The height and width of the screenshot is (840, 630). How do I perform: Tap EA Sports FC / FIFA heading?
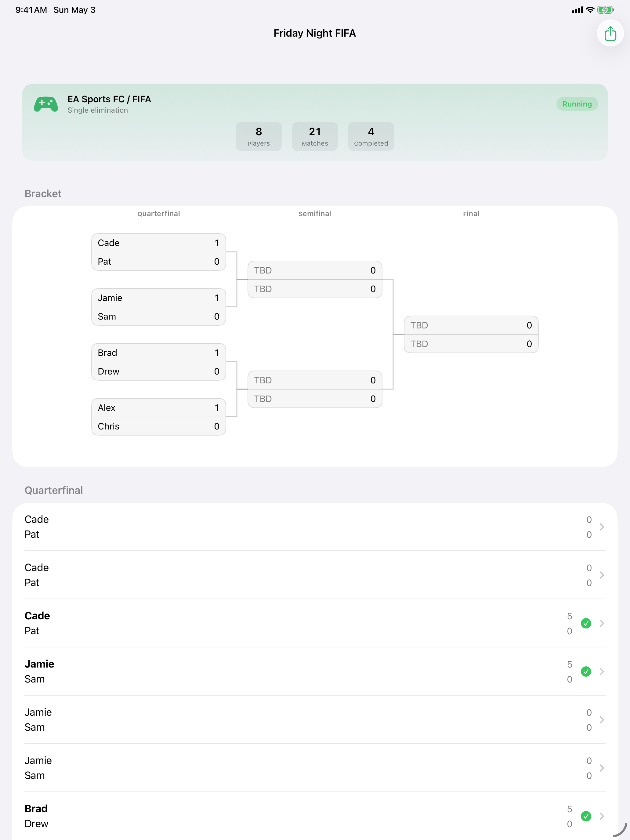click(109, 99)
